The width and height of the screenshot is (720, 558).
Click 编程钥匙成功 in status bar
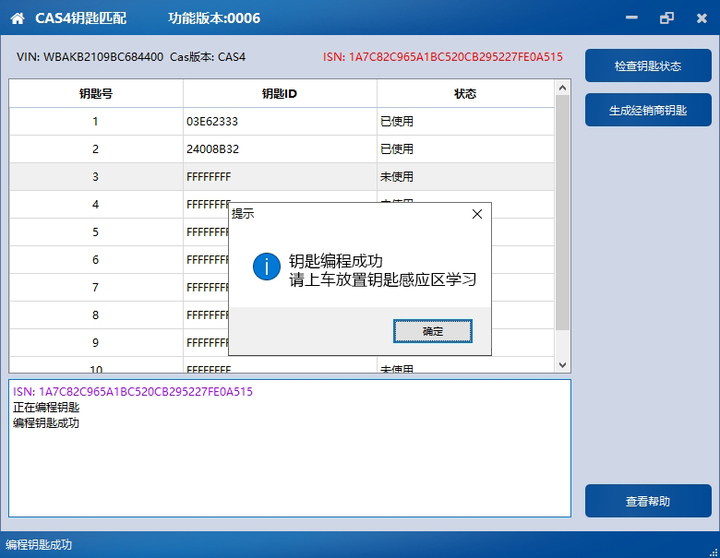pos(39,545)
